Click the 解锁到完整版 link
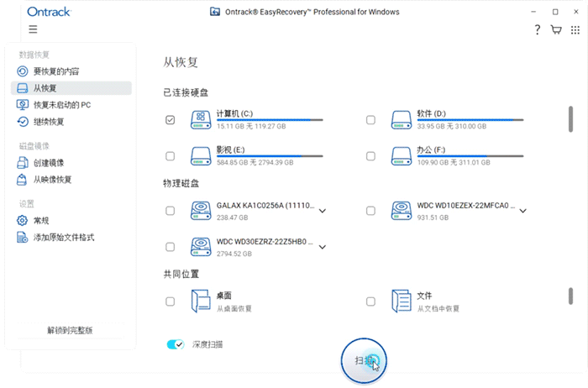 70,330
